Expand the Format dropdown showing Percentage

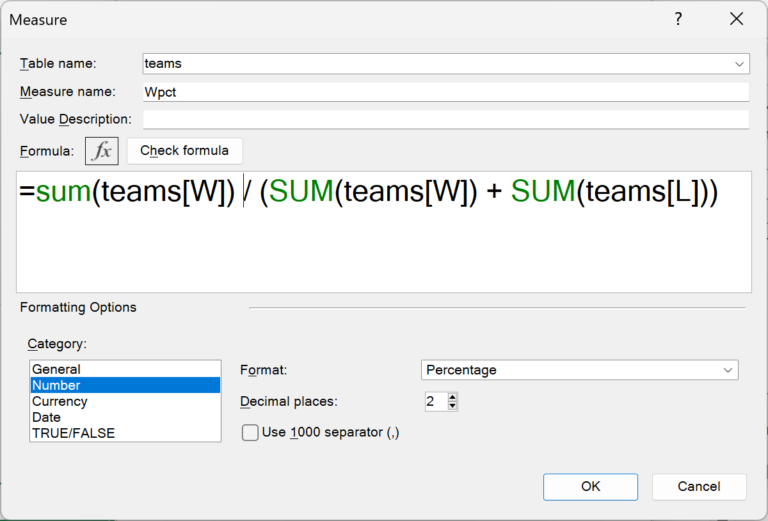pyautogui.click(x=728, y=370)
